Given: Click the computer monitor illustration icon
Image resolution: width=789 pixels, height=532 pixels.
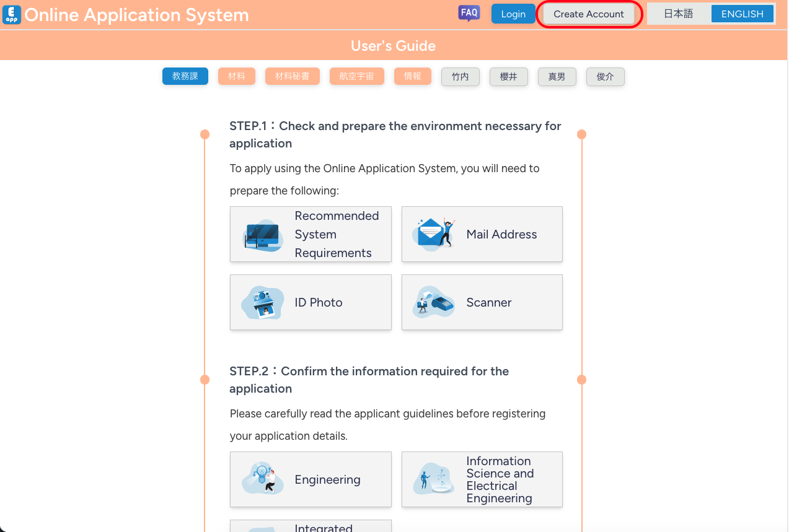Looking at the screenshot, I should [263, 235].
